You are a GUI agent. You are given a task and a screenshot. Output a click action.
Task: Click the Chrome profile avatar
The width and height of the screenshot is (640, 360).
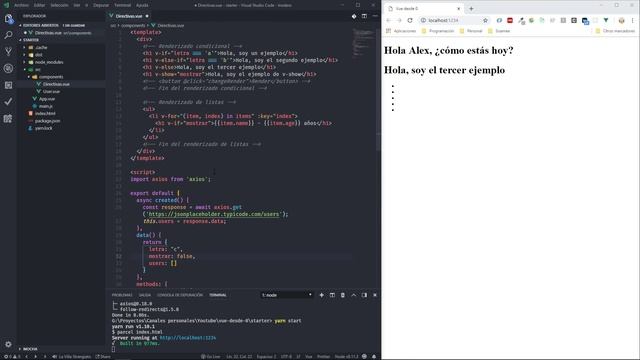(x=622, y=20)
